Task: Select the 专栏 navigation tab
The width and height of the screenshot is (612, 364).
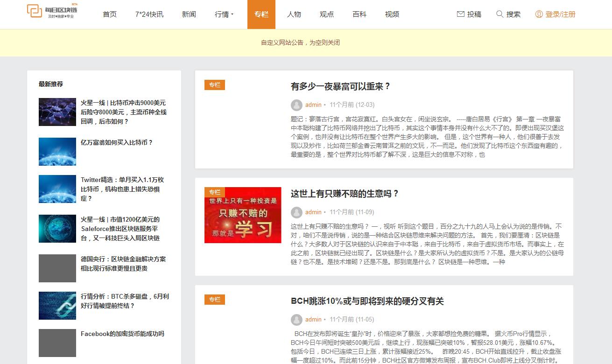Action: tap(261, 14)
